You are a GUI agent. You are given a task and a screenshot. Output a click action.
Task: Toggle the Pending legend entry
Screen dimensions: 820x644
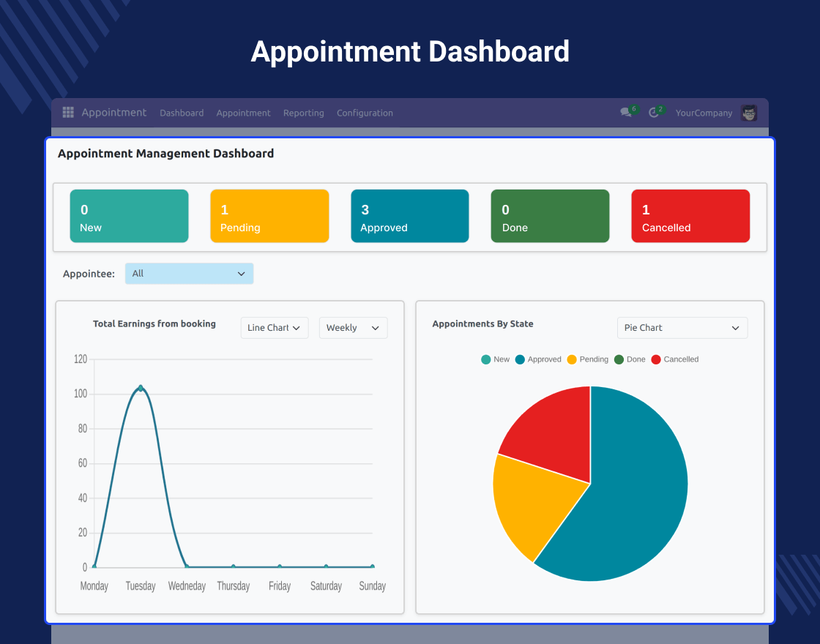click(587, 359)
